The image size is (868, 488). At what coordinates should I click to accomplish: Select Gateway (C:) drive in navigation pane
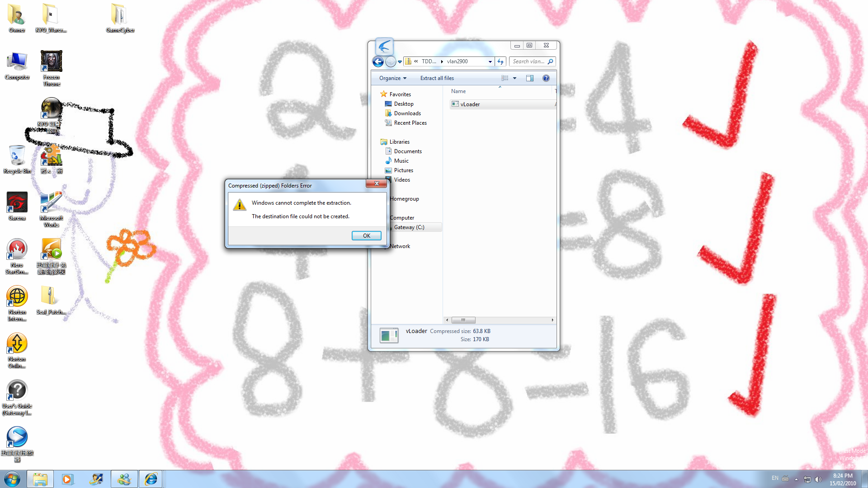coord(409,227)
